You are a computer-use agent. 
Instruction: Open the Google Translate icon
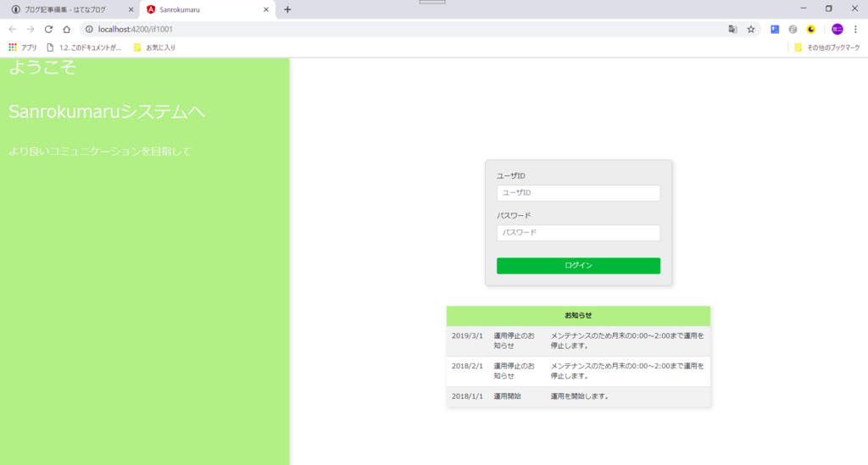coord(732,30)
